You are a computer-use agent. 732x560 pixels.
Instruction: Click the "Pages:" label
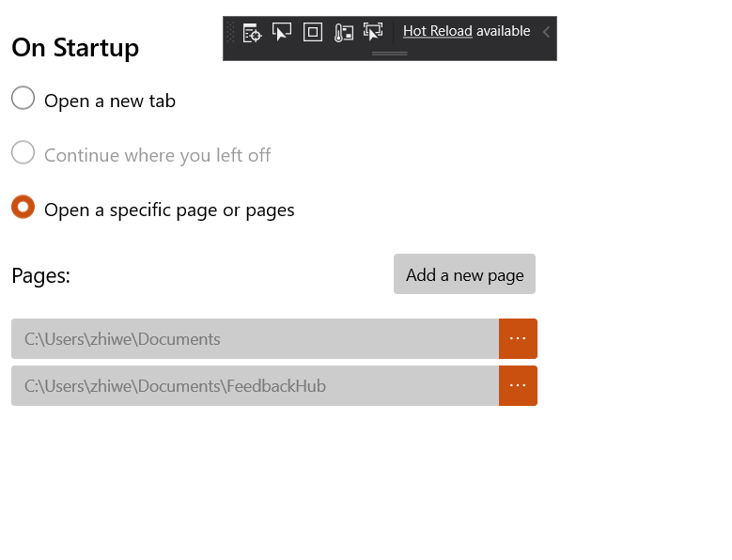coord(41,276)
